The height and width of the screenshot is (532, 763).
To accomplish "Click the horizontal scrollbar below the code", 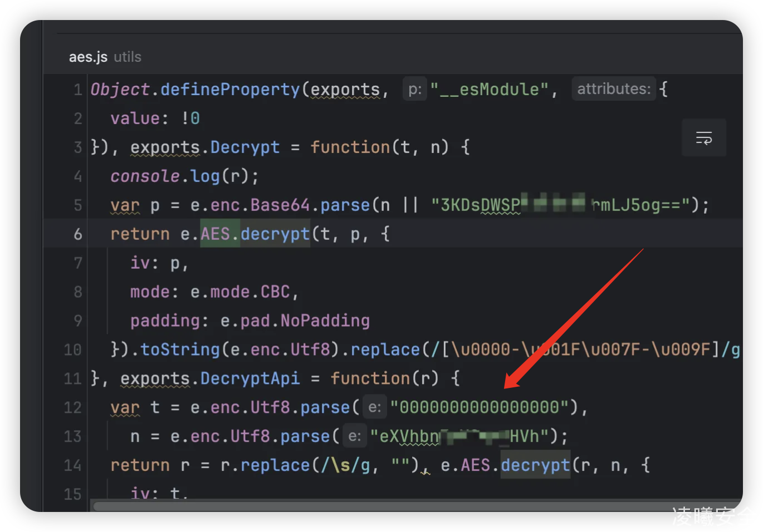I will tap(390, 506).
